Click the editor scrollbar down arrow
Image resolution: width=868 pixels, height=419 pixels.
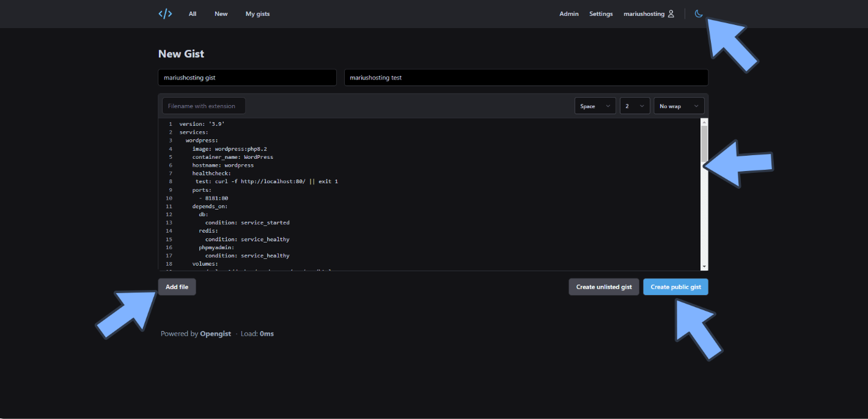tap(704, 266)
